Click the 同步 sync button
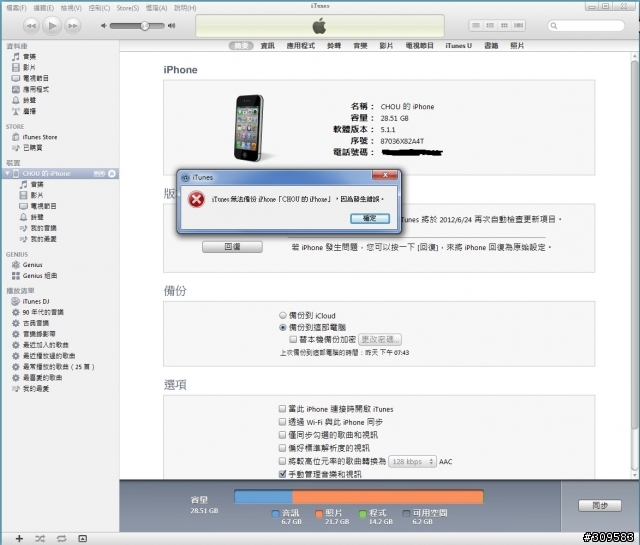This screenshot has width=640, height=545. pos(600,505)
